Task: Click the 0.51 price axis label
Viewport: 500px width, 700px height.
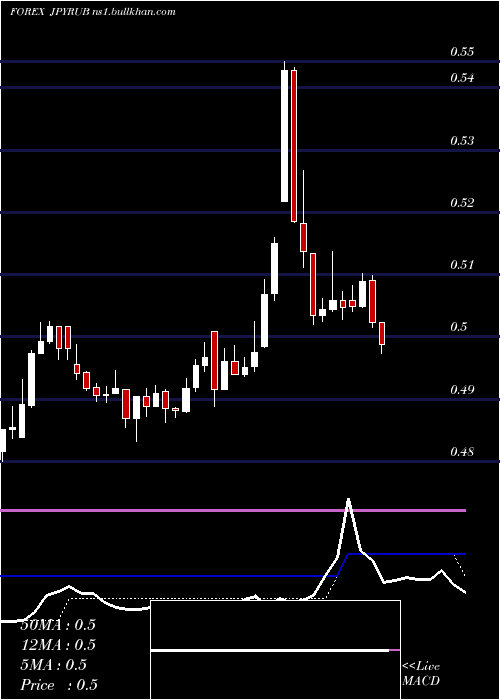Action: (462, 265)
